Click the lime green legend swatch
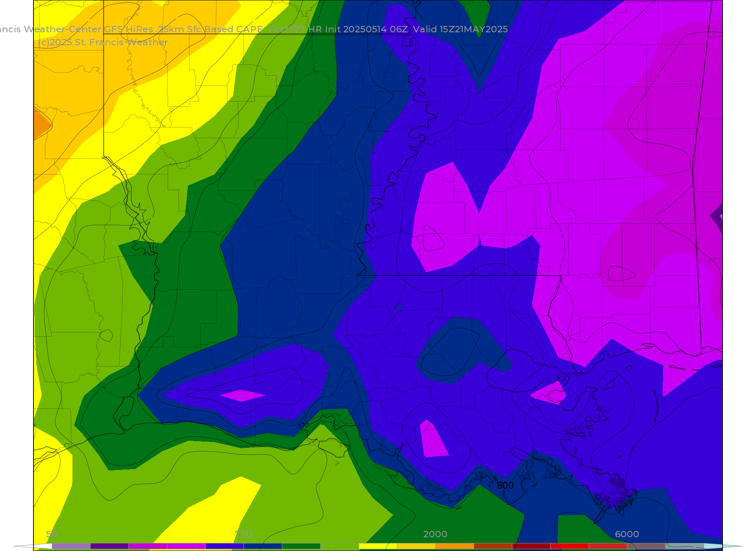The width and height of the screenshot is (756, 551). point(339,546)
